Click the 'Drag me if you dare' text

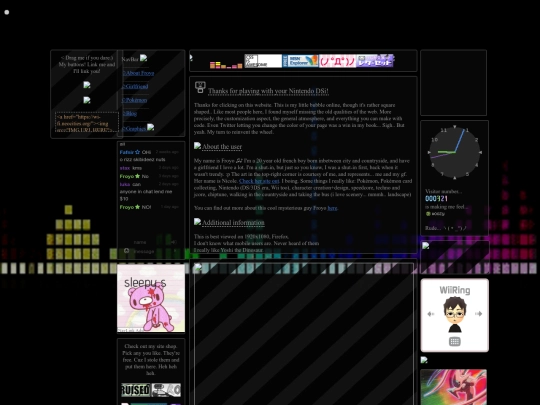(x=87, y=58)
